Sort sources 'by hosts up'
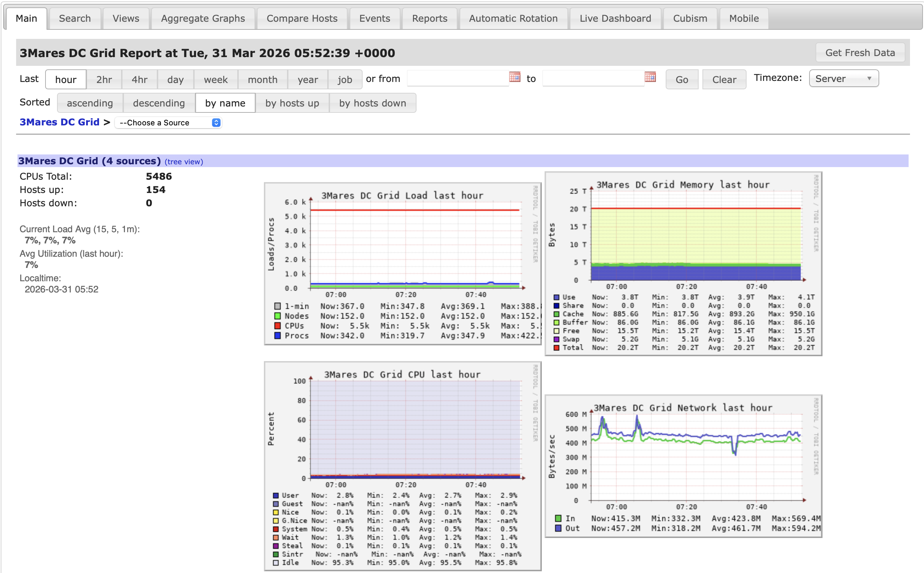Screen dimensions: 924x573 coord(292,103)
